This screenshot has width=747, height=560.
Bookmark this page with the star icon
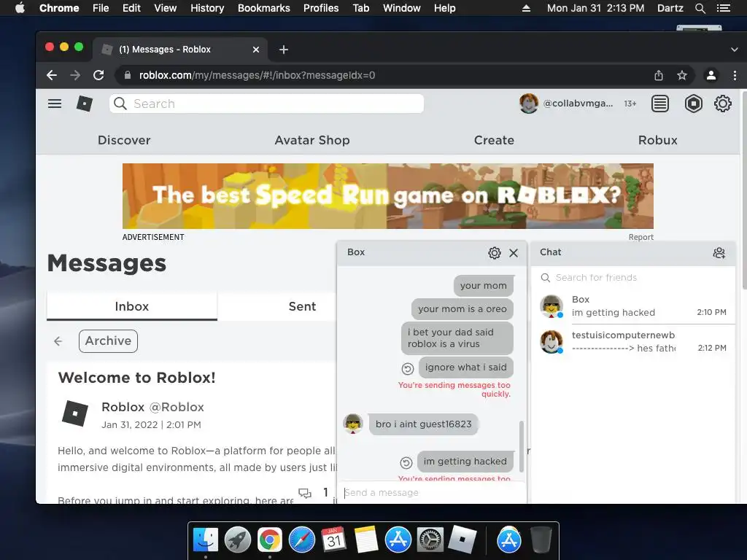(x=682, y=75)
